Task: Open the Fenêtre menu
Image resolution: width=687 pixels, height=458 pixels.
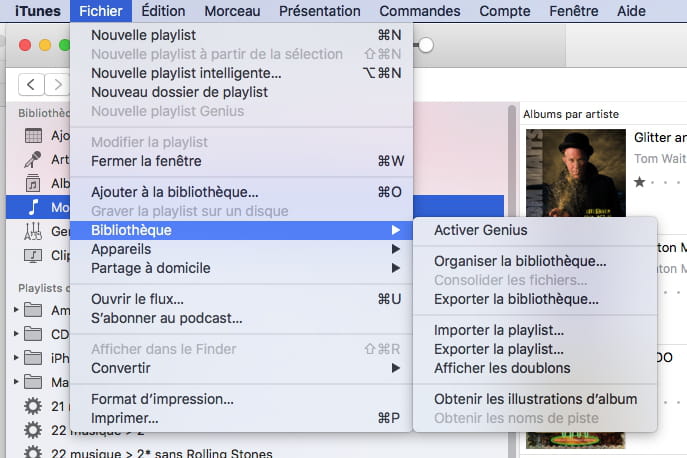Action: point(574,11)
